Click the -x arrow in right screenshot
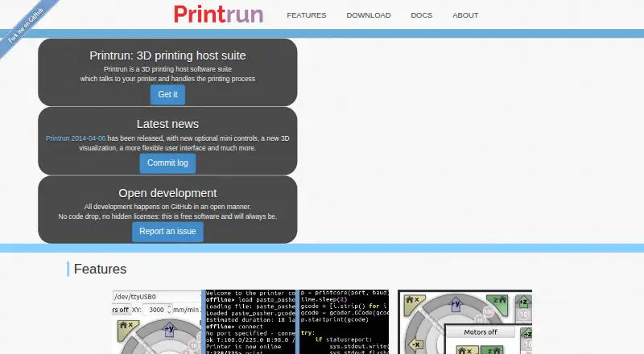Viewport: 644px width, 354px height. [416, 344]
